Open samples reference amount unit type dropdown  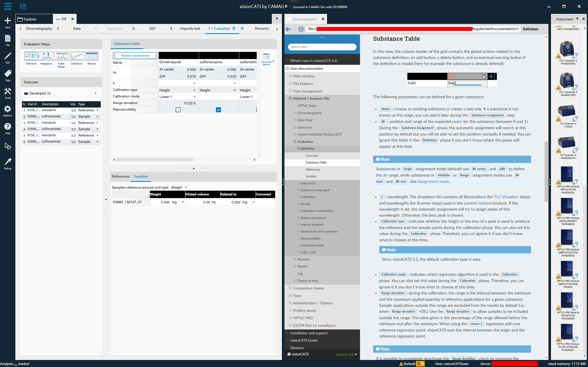186,187
